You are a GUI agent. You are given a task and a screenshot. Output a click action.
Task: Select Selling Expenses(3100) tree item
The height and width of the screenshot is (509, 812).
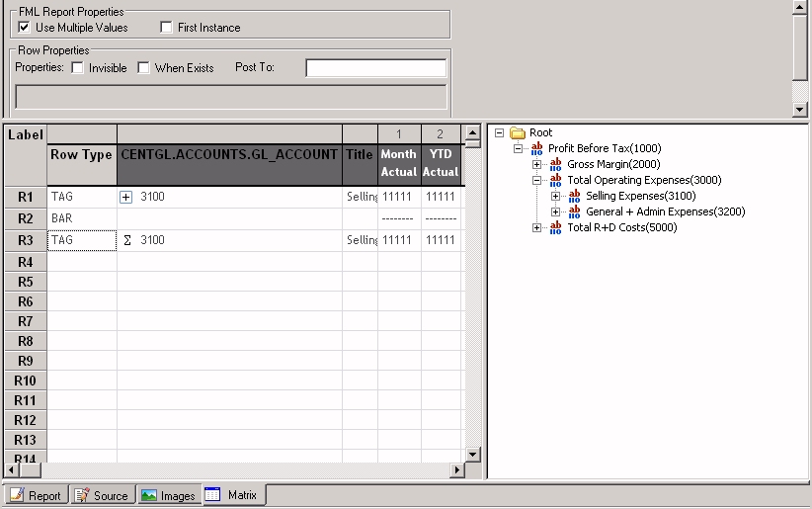pos(640,196)
